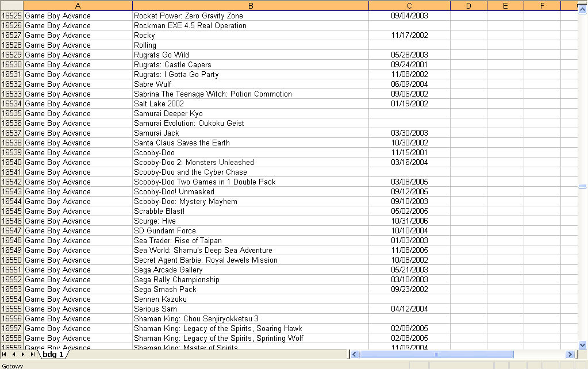Click cell 'Sennen Kazoku'
588x369 pixels.
[x=251, y=299]
